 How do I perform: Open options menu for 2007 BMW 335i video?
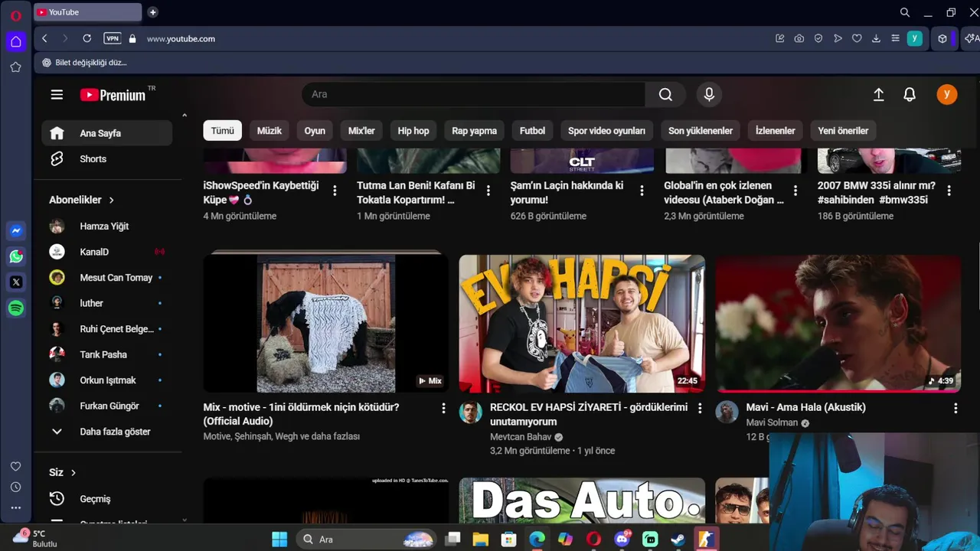[949, 191]
